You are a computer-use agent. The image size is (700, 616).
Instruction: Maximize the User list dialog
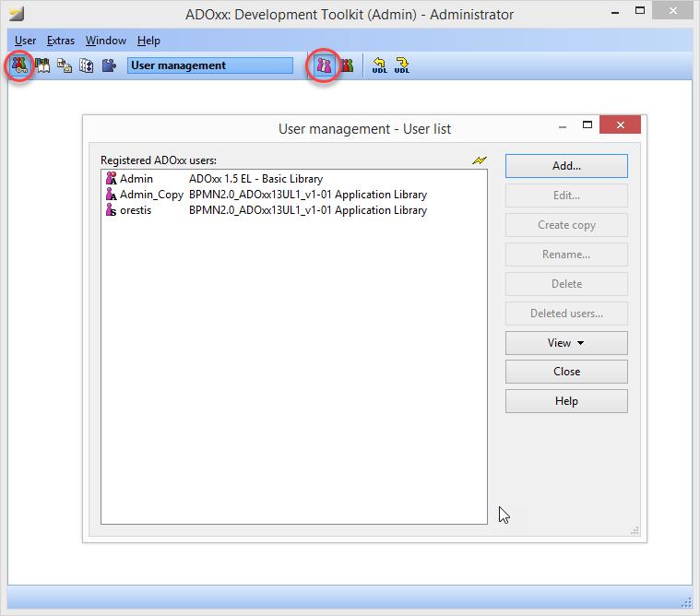(587, 125)
